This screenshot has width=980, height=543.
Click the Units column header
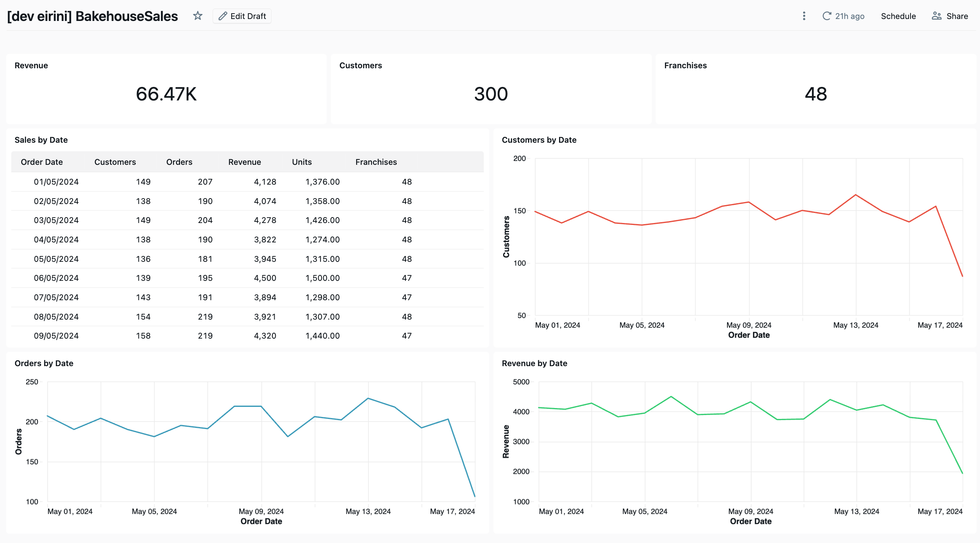[x=302, y=162]
